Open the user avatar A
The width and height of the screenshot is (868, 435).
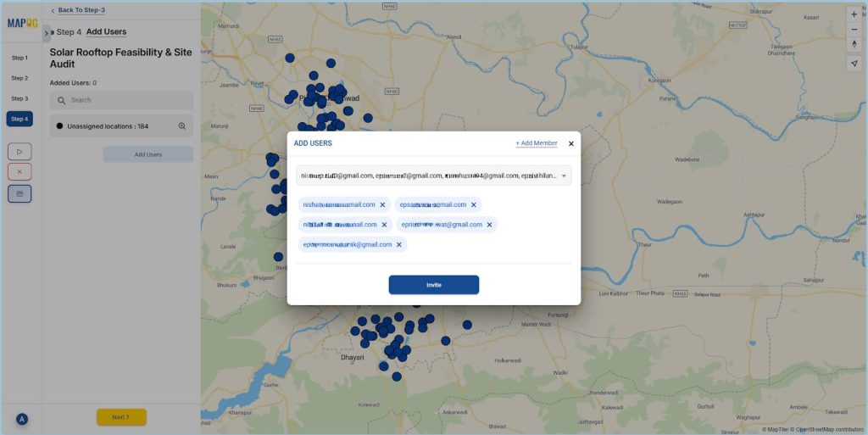pyautogui.click(x=22, y=419)
